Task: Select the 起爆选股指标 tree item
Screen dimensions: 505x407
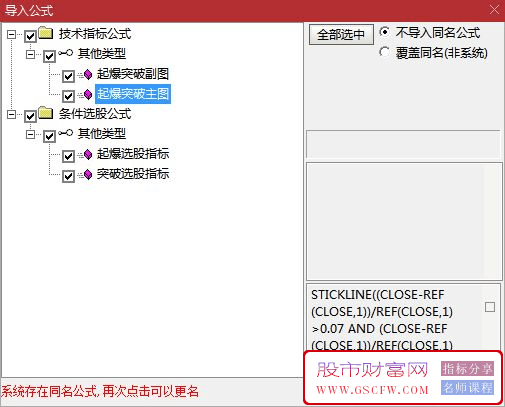Action: click(133, 154)
